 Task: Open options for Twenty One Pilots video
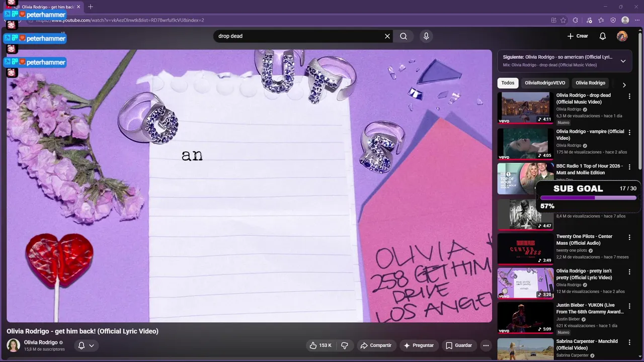pos(629,237)
